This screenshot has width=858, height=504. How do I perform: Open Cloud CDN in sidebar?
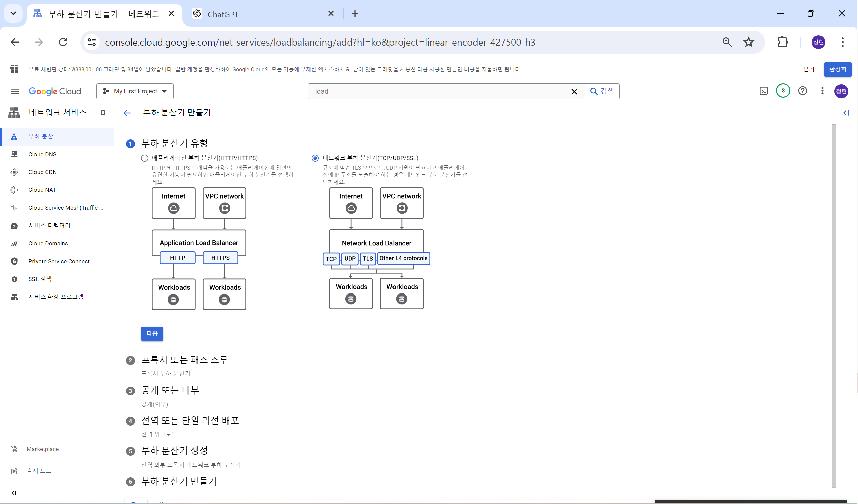[43, 172]
